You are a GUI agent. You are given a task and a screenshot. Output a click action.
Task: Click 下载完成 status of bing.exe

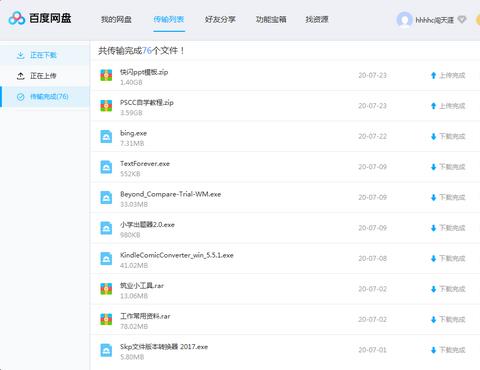(x=452, y=136)
